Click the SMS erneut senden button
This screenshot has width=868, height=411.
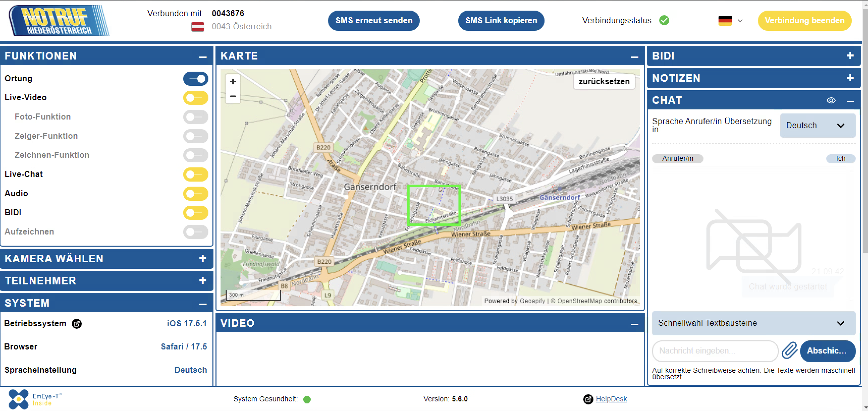[x=374, y=20]
